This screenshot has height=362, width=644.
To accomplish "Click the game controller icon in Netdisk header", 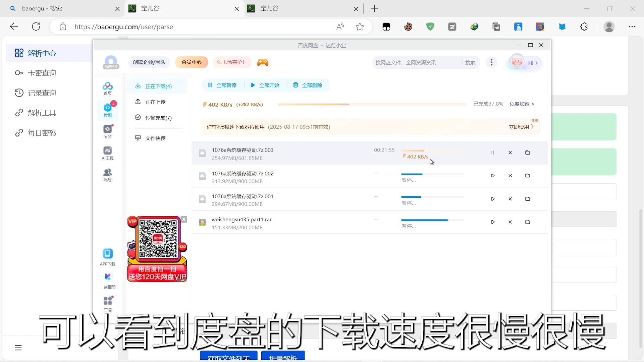I will click(x=263, y=62).
